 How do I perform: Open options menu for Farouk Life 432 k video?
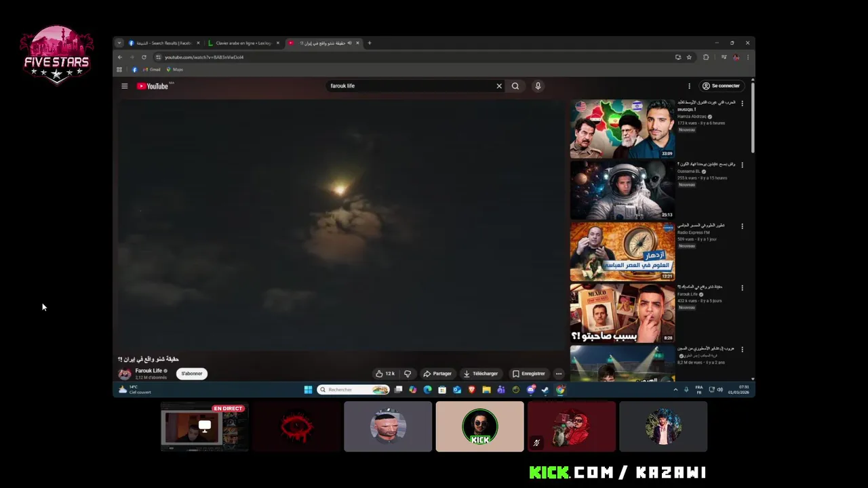[742, 287]
